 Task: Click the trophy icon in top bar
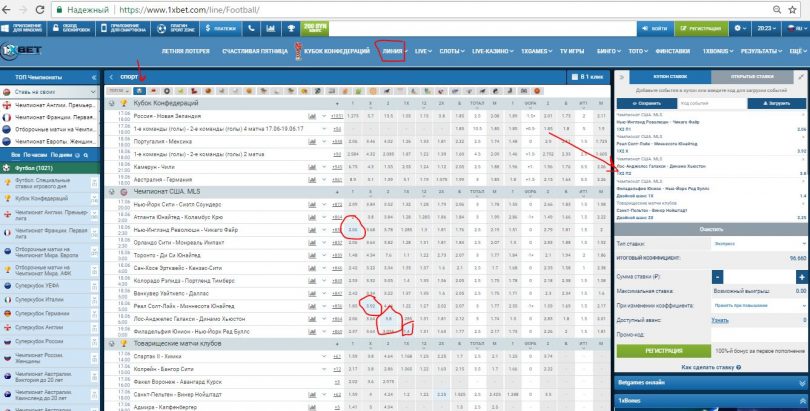click(x=291, y=29)
